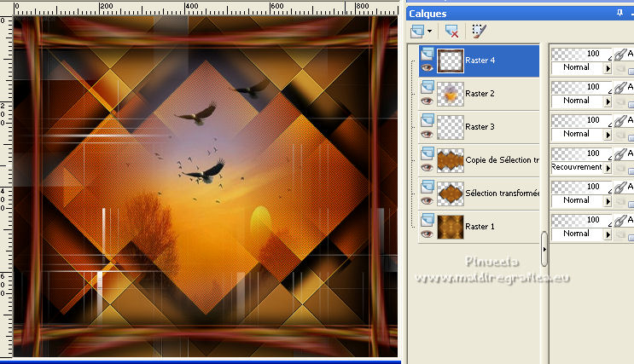634x364 pixels.
Task: Click Raster 4 opacity slider
Action: point(581,54)
